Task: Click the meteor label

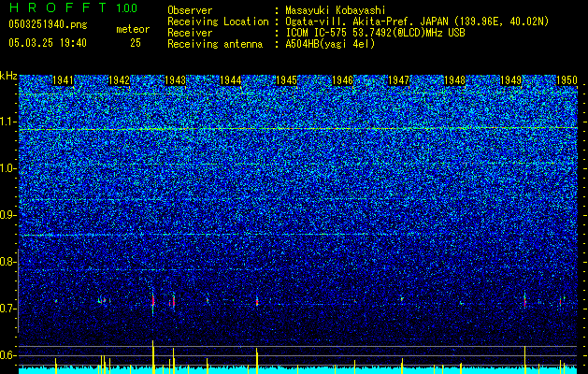Action: tap(133, 29)
